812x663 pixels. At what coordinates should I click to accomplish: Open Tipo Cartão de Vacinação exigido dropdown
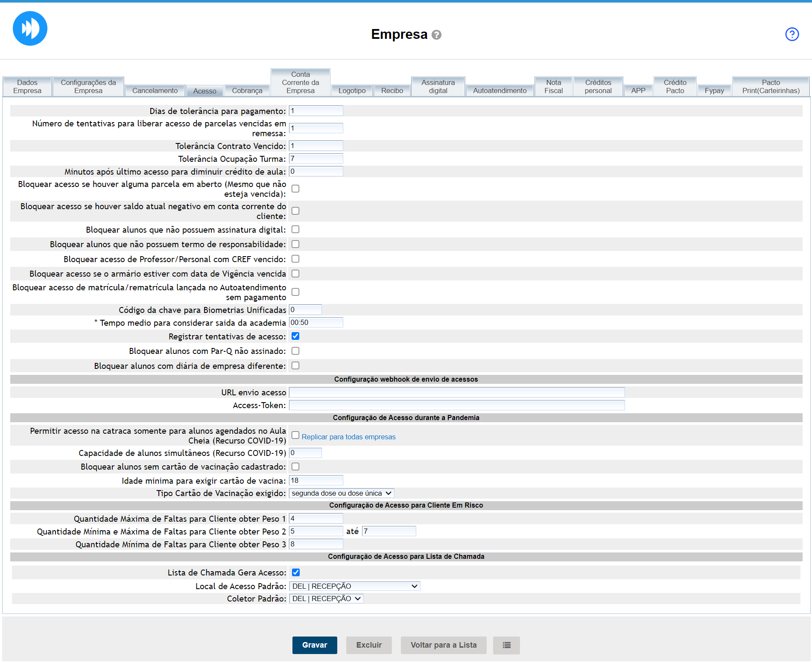[x=341, y=494]
